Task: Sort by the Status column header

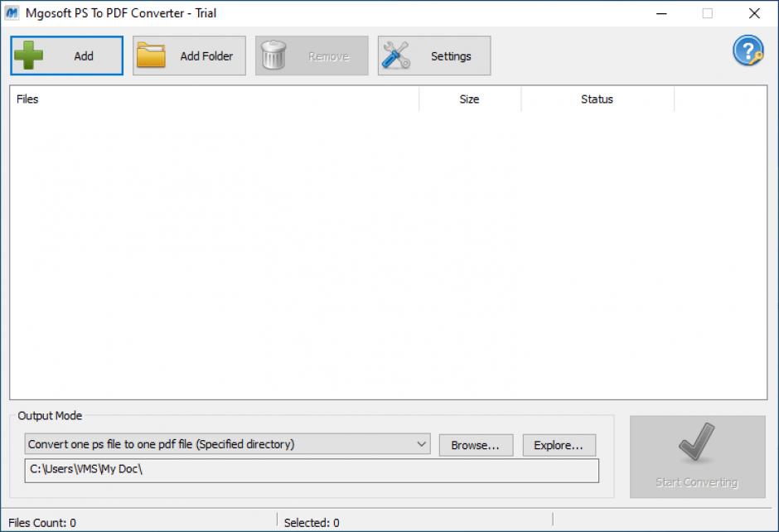Action: pos(598,99)
